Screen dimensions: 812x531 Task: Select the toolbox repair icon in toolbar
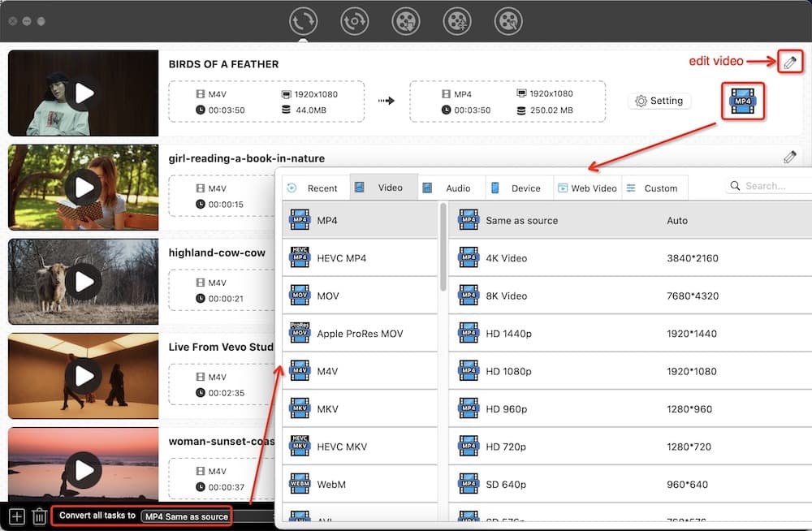tap(508, 21)
